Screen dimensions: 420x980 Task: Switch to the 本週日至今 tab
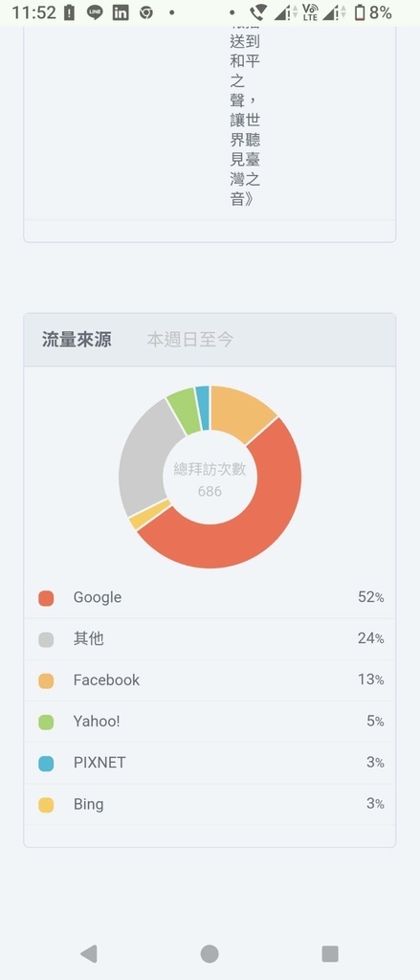190,340
